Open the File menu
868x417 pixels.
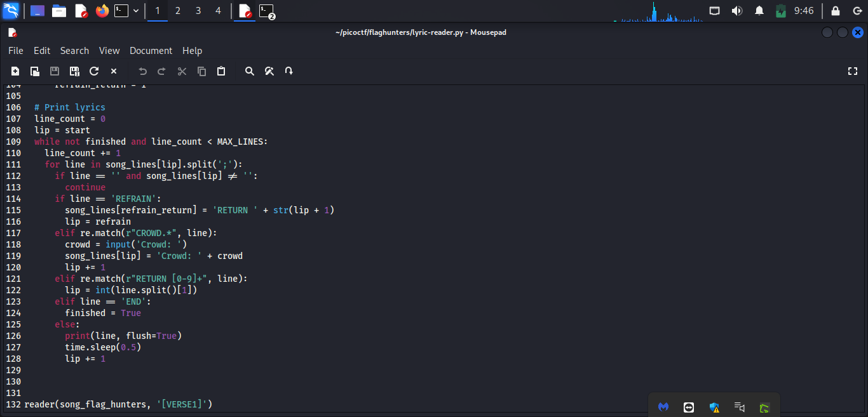[x=16, y=51]
